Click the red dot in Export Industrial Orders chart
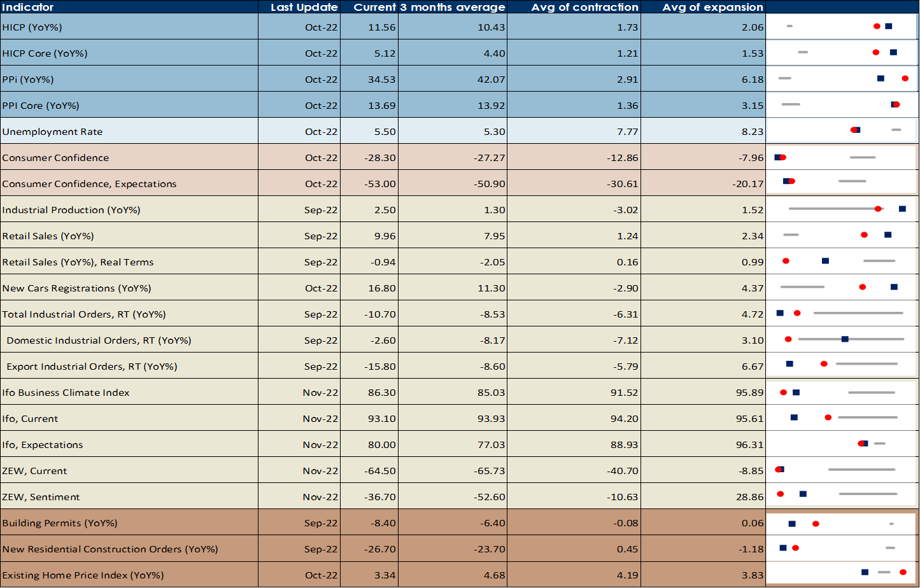The height and width of the screenshot is (588, 920). [824, 364]
